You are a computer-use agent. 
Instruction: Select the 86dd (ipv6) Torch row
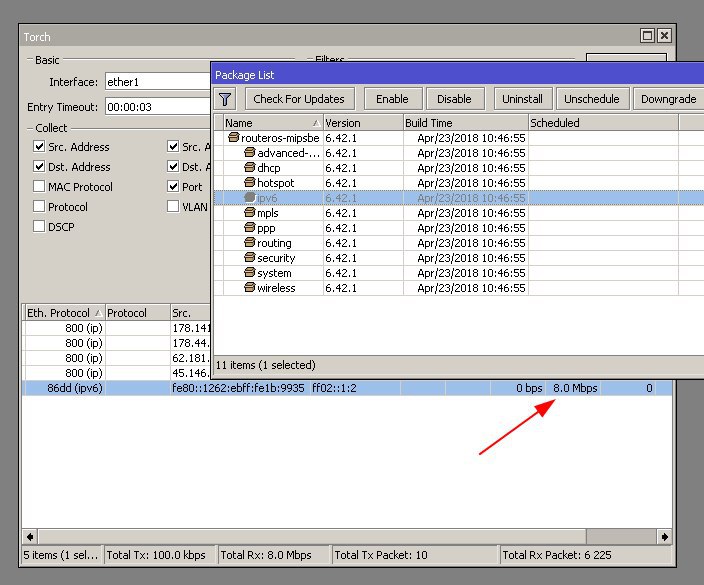pos(347,388)
